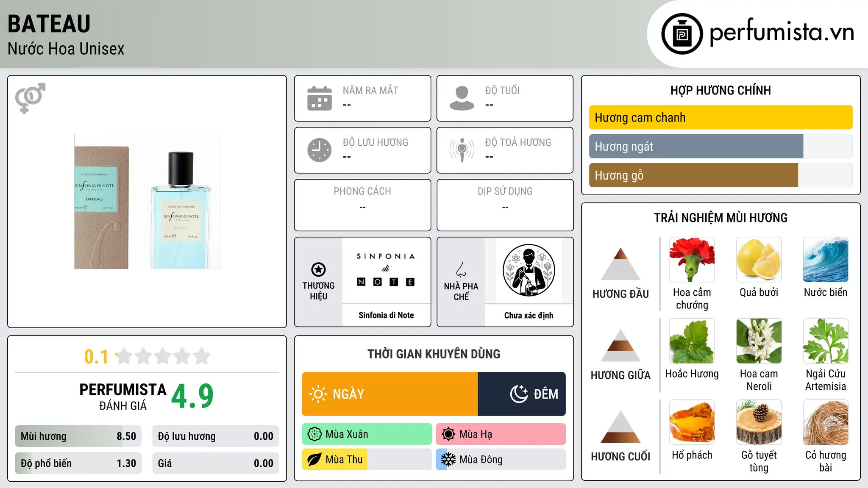The image size is (868, 488).
Task: Select the artemisia note image
Action: pos(826,341)
